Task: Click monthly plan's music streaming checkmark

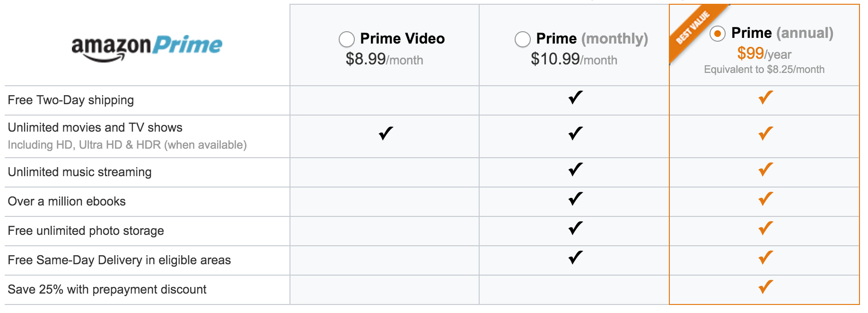Action: tap(576, 170)
